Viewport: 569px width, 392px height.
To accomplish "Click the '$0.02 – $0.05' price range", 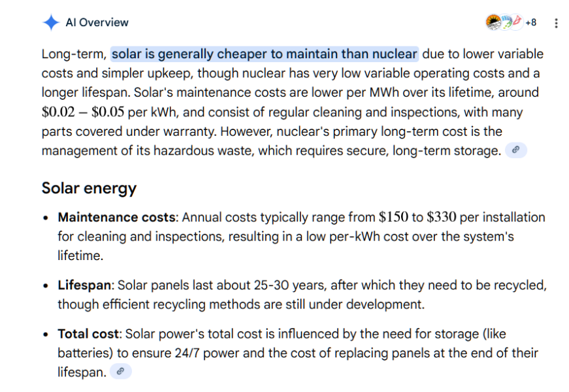I will (x=83, y=112).
